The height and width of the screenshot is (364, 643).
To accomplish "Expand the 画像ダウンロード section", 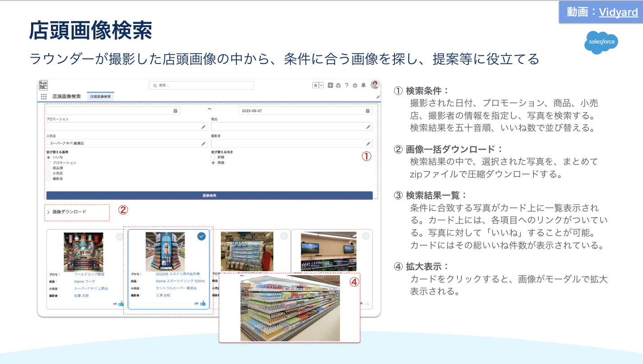I will pos(67,212).
